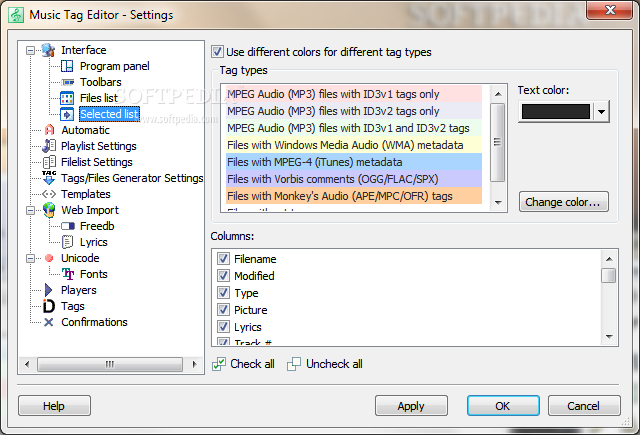Click the Freedb icon
The width and height of the screenshot is (640, 435).
[x=68, y=226]
